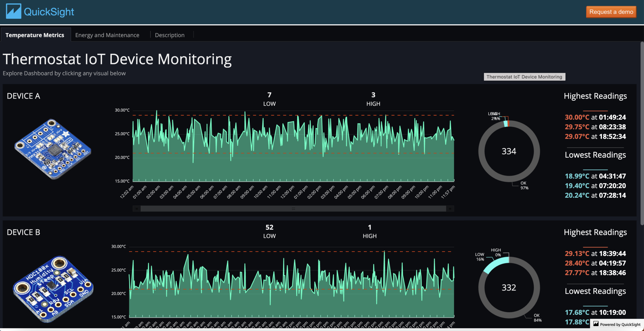
Task: Click the 30.00°C at 01:49:24 reading
Action: (x=595, y=117)
